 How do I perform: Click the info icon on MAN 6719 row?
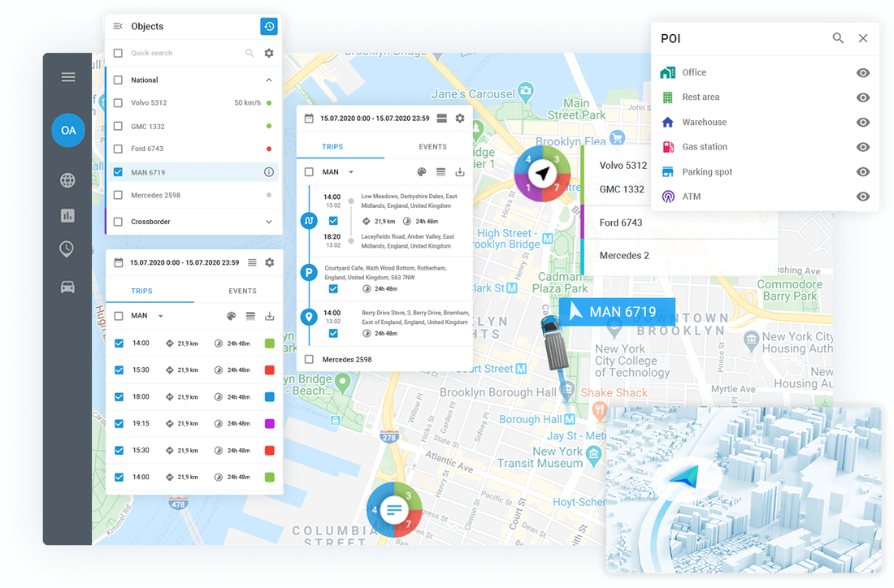tap(269, 172)
